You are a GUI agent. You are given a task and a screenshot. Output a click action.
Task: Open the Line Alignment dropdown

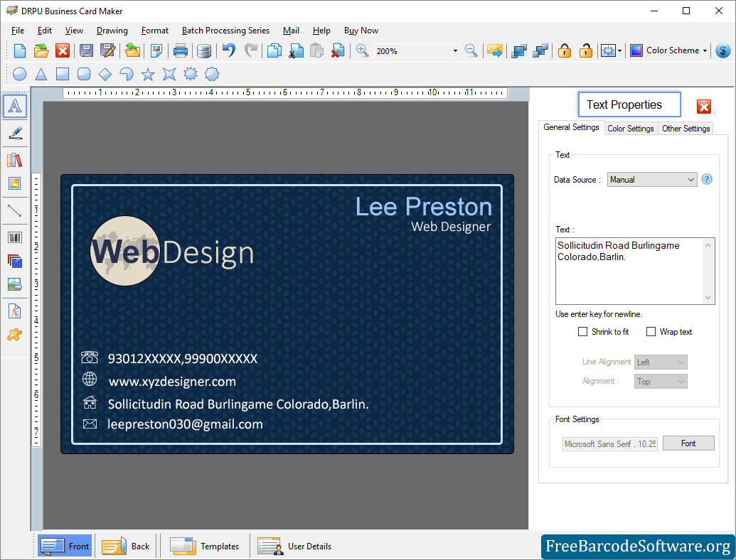tap(661, 362)
